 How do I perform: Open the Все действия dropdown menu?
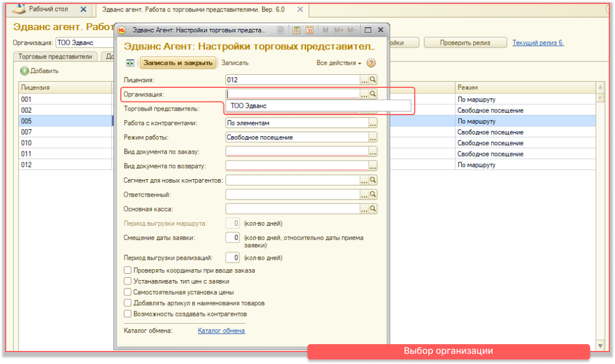[x=339, y=63]
